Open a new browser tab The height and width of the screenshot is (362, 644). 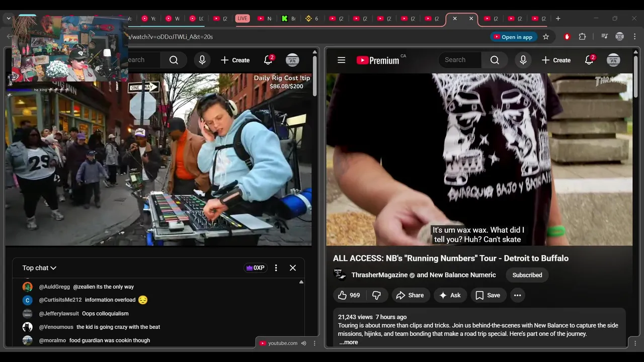558,19
